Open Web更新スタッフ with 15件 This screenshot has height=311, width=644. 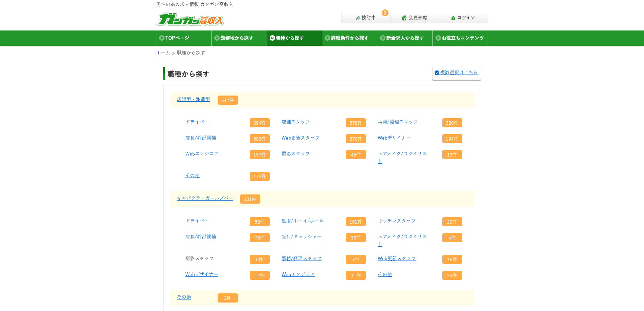397,258
